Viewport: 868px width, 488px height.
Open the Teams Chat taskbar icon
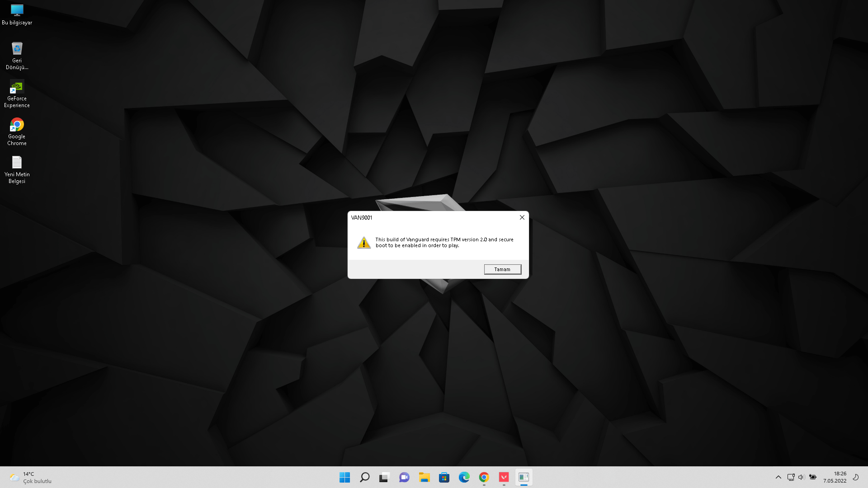click(x=404, y=477)
